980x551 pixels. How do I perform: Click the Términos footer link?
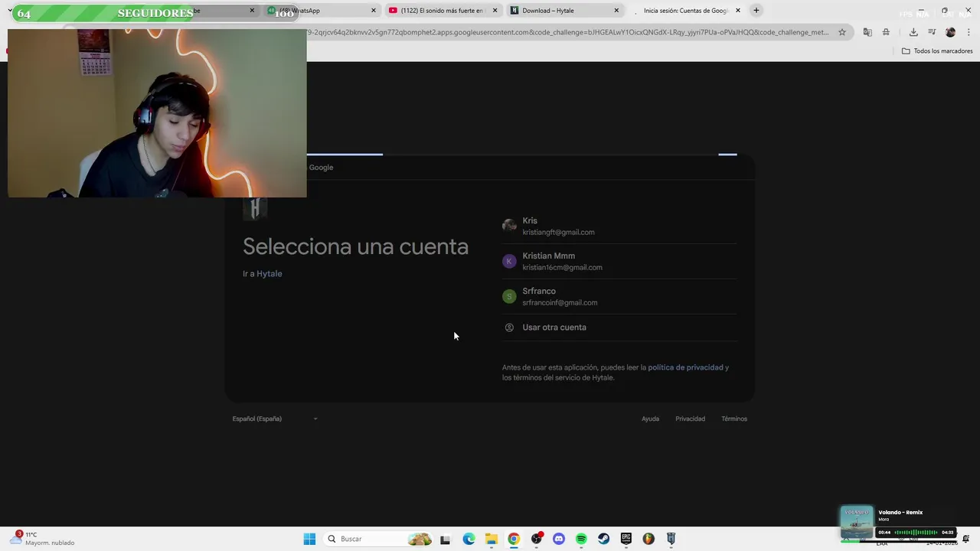pos(733,419)
